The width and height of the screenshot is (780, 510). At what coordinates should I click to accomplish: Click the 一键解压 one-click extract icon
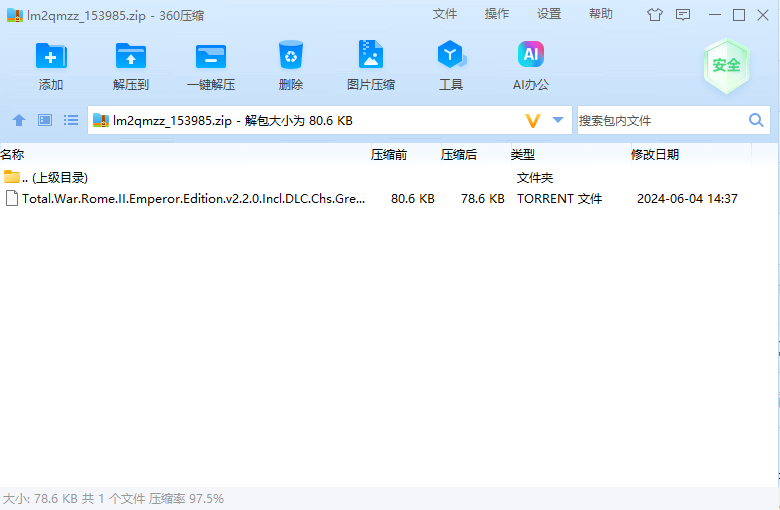pos(211,56)
